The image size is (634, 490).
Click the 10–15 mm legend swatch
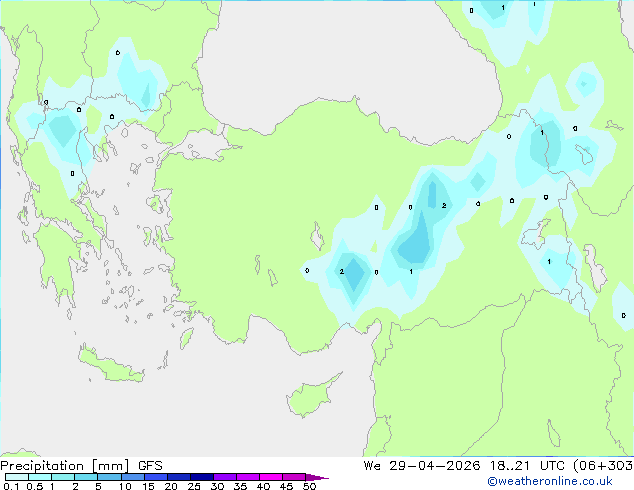click(132, 477)
